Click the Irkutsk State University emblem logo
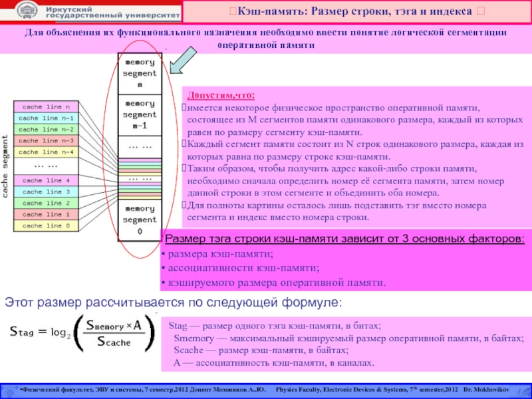Viewport: 532px width, 399px height. click(x=27, y=10)
